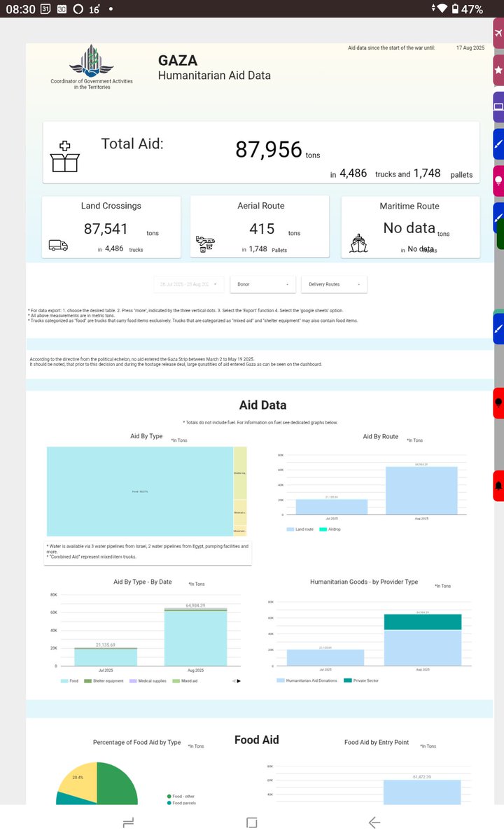Click the Aerial Route card title
The width and height of the screenshot is (504, 840).
coord(260,206)
